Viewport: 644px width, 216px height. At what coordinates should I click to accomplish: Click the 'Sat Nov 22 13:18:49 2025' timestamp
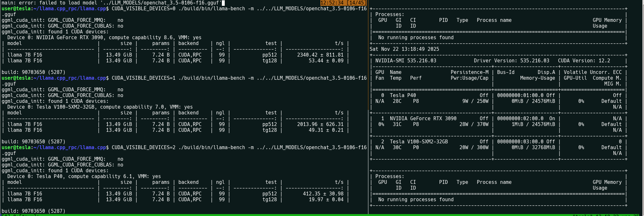pos(404,49)
